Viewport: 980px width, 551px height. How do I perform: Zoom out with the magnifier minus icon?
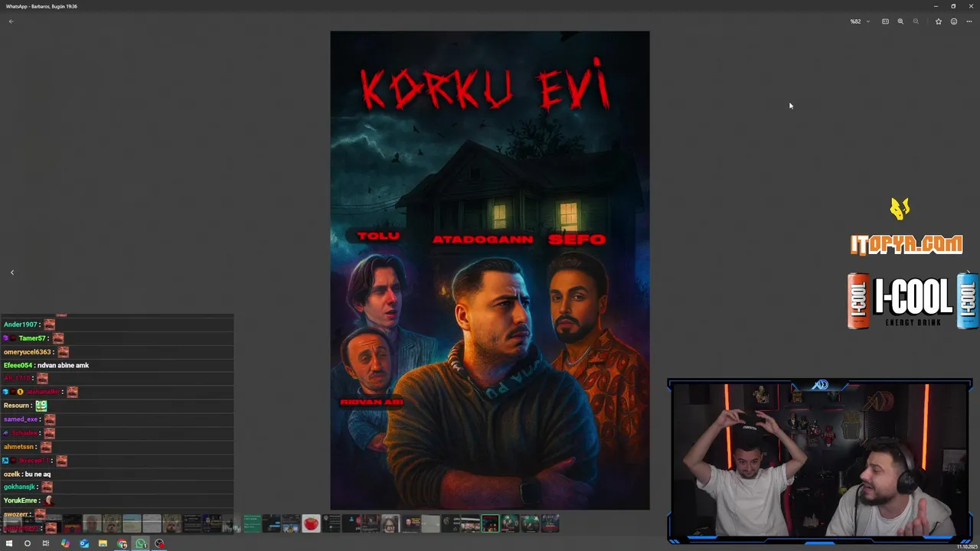916,21
